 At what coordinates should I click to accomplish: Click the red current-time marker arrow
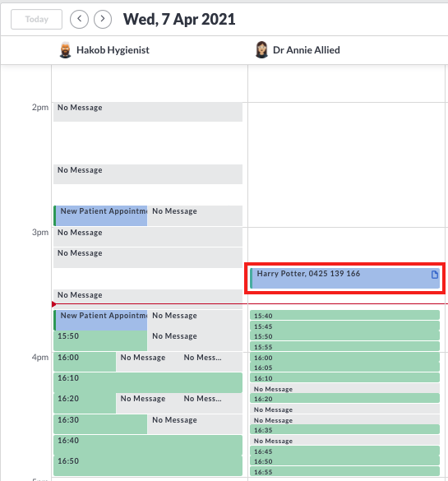pos(54,304)
